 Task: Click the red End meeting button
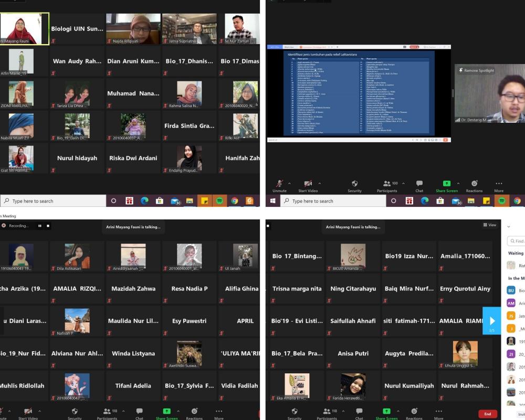(x=487, y=414)
